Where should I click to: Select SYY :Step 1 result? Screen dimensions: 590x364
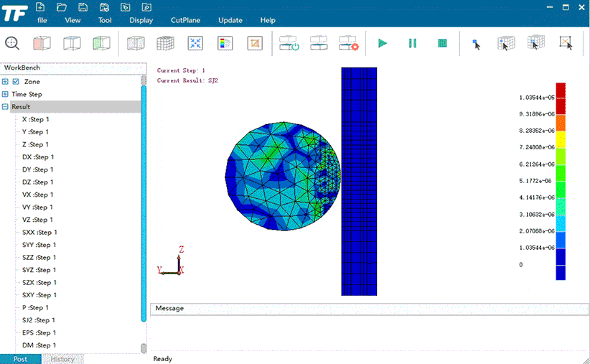pos(39,245)
